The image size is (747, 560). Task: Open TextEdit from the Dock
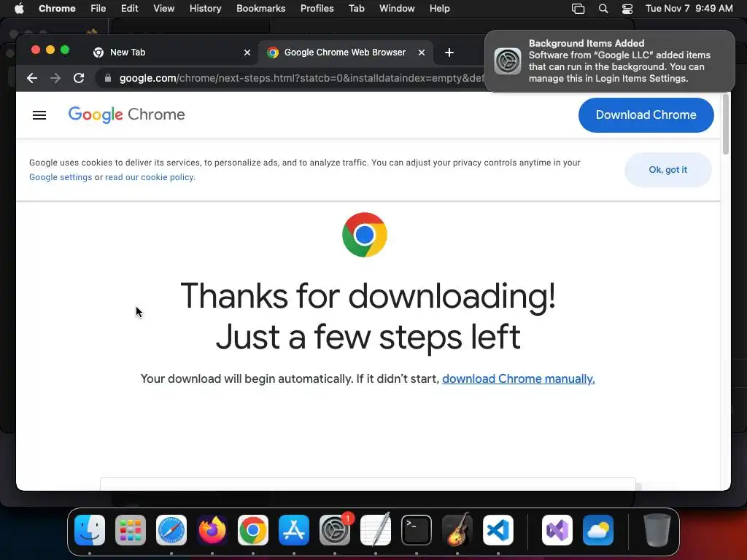tap(376, 530)
